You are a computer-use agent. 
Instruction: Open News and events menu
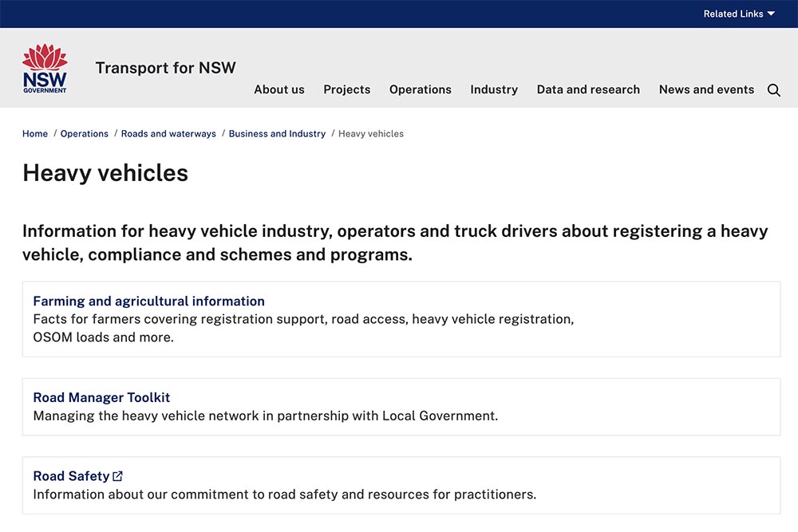pos(706,89)
